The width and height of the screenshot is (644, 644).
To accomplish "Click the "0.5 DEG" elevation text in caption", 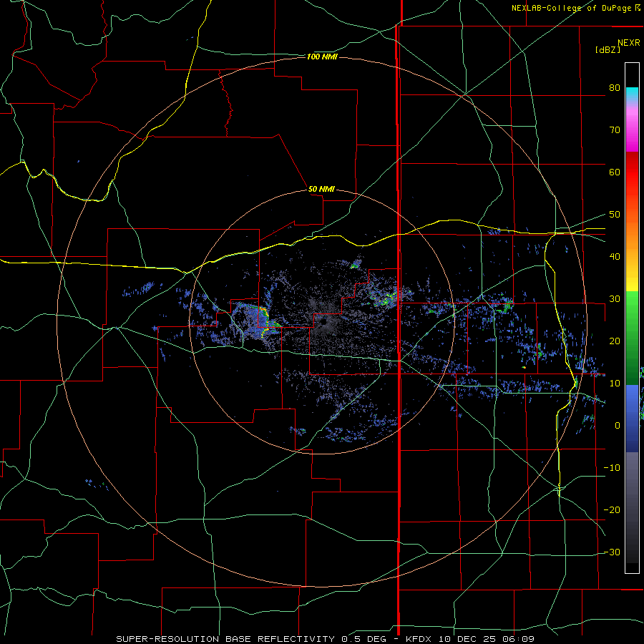I will (x=363, y=639).
